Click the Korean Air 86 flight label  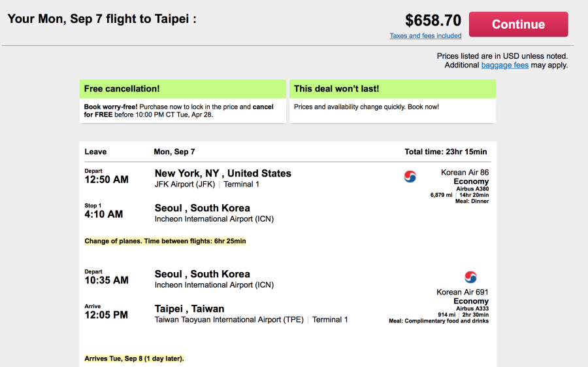465,173
